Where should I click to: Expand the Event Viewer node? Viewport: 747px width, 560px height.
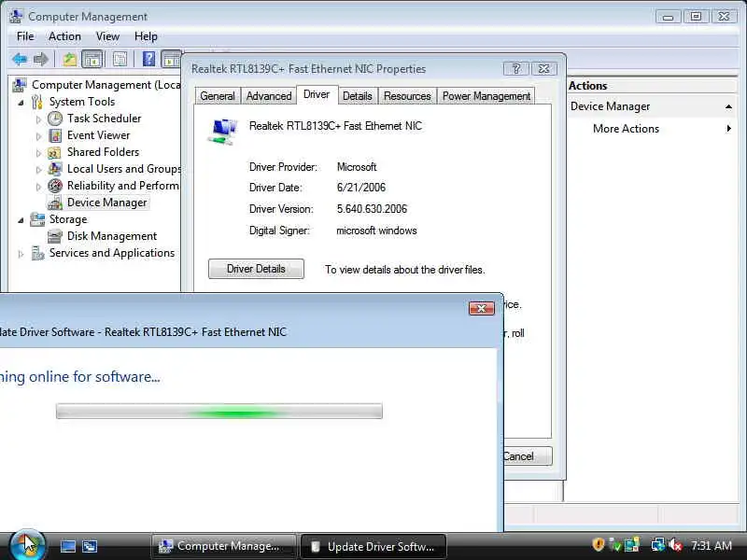point(38,136)
